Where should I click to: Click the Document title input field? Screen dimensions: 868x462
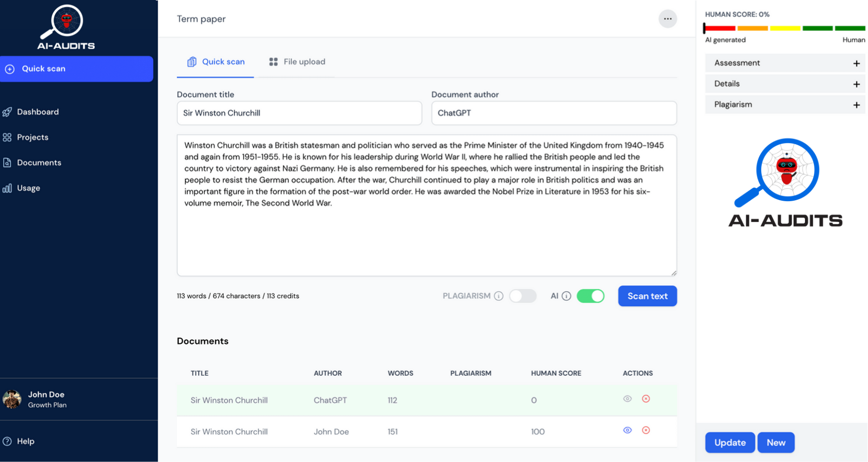tap(299, 113)
